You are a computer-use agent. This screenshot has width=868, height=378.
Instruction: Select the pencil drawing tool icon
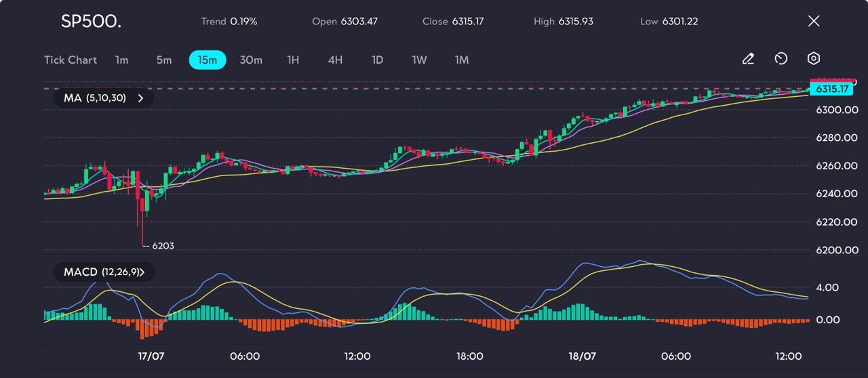(748, 60)
